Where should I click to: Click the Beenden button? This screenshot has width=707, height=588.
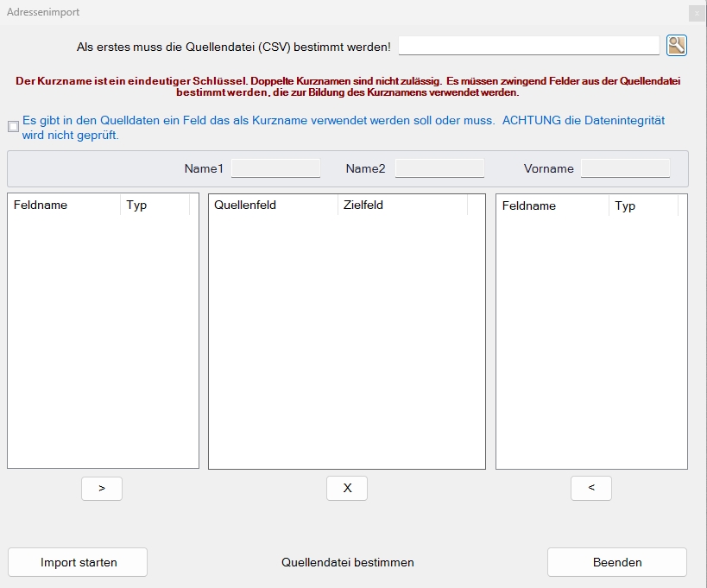(x=617, y=562)
